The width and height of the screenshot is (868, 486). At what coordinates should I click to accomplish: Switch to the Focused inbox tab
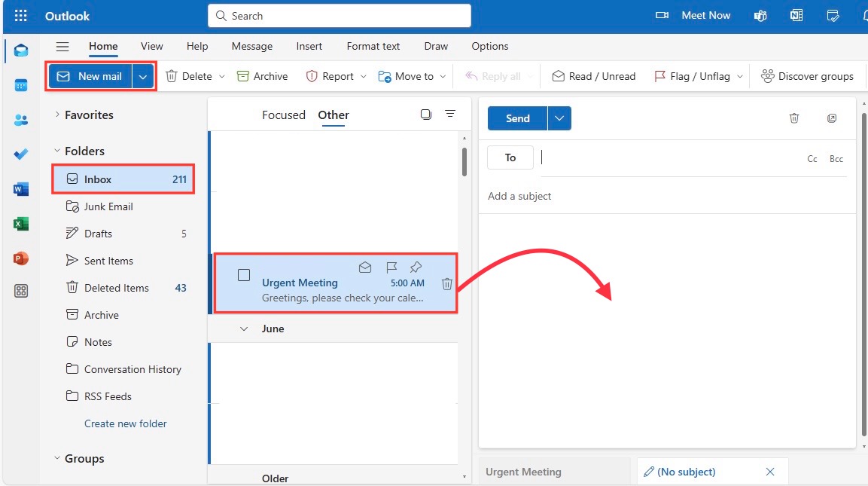[x=283, y=115]
